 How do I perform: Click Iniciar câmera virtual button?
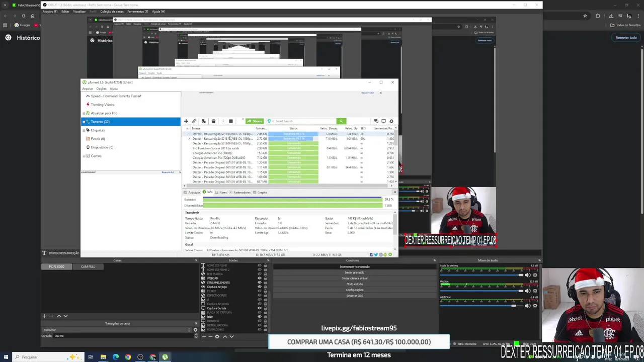pyautogui.click(x=355, y=278)
